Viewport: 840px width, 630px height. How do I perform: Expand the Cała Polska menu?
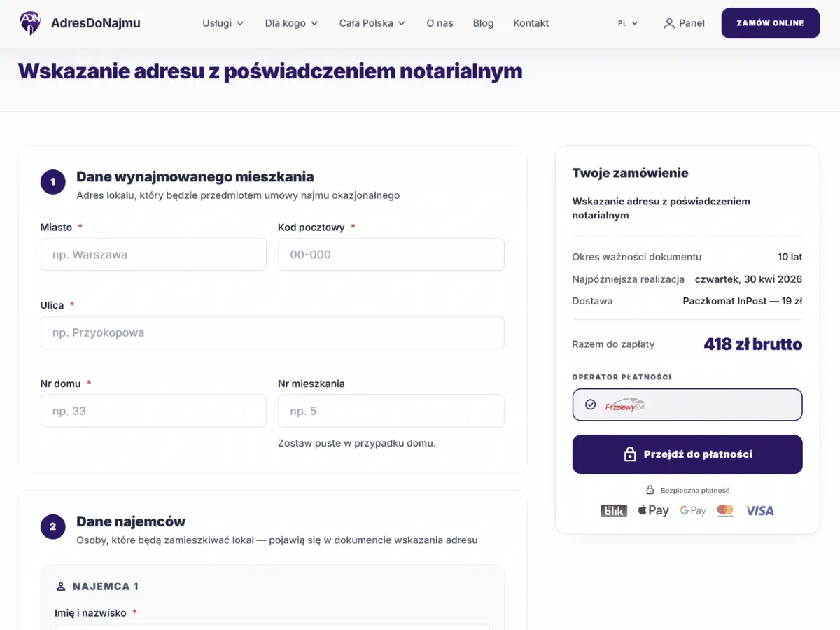coord(372,23)
